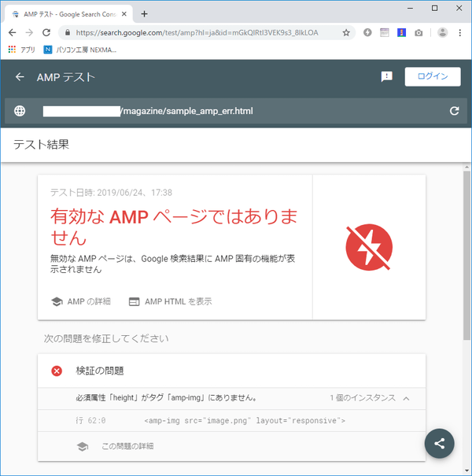Maximize the Chrome window
This screenshot has height=476, width=472.
pyautogui.click(x=434, y=8)
